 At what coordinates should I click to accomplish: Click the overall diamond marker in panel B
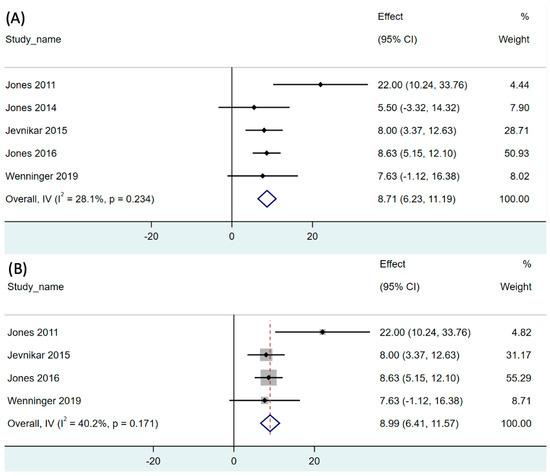(x=270, y=423)
